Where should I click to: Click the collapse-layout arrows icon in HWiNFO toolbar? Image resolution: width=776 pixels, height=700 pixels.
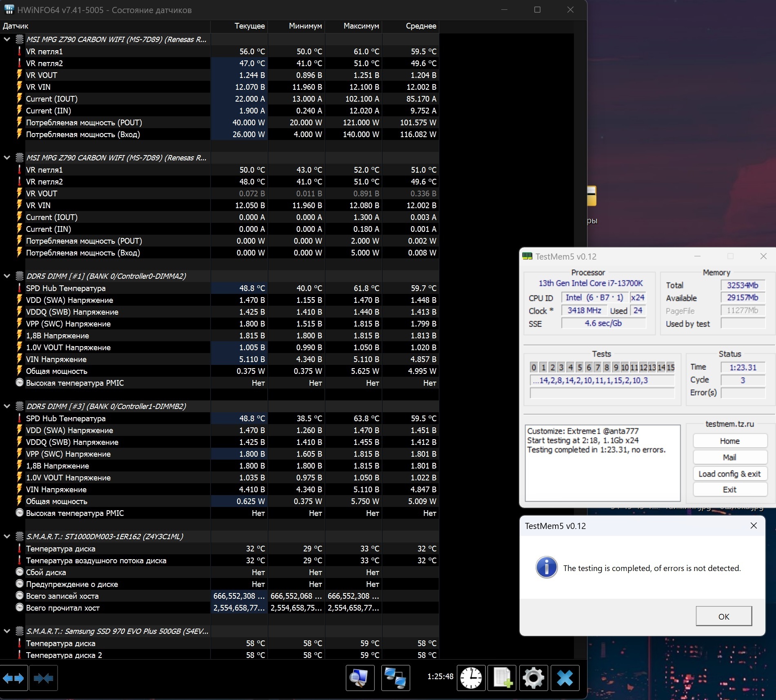[x=43, y=678]
